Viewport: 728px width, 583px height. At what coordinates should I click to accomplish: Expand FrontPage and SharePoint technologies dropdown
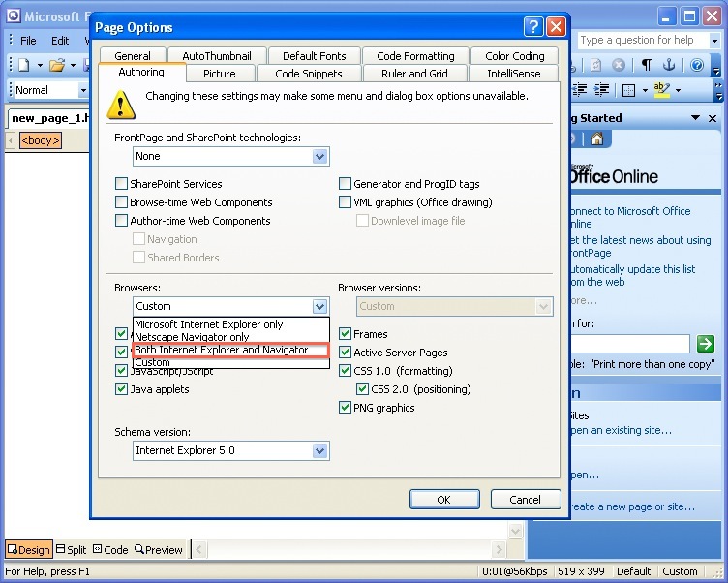click(319, 156)
